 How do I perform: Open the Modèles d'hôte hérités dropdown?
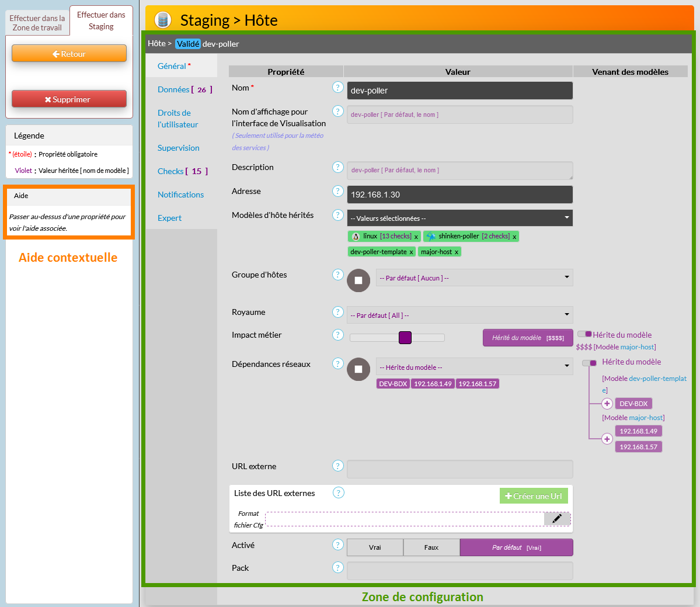point(459,218)
